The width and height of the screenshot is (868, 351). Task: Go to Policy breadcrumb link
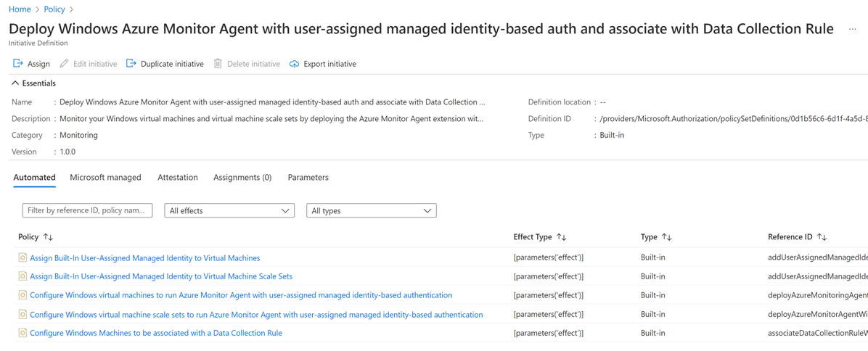[x=54, y=9]
